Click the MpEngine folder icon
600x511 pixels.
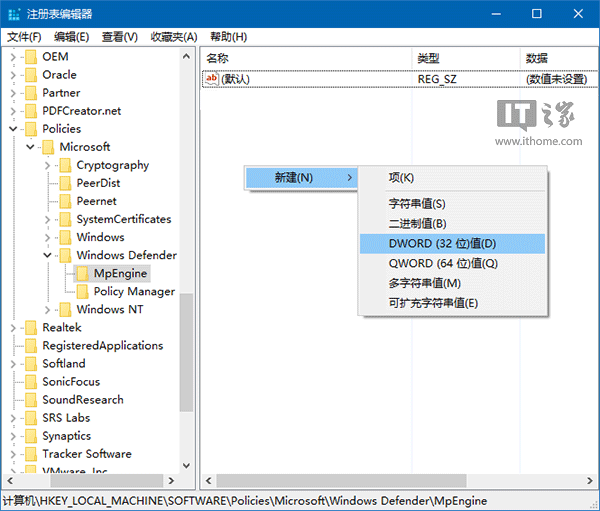pos(82,273)
